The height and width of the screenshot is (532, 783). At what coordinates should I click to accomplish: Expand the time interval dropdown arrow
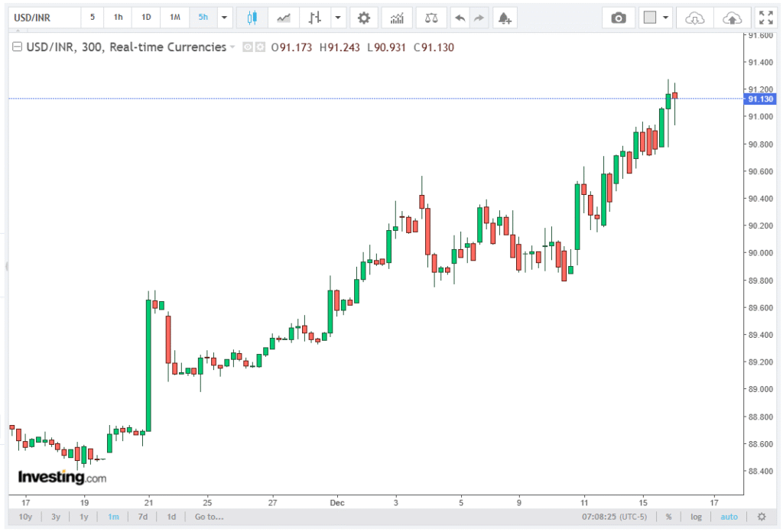(x=224, y=18)
